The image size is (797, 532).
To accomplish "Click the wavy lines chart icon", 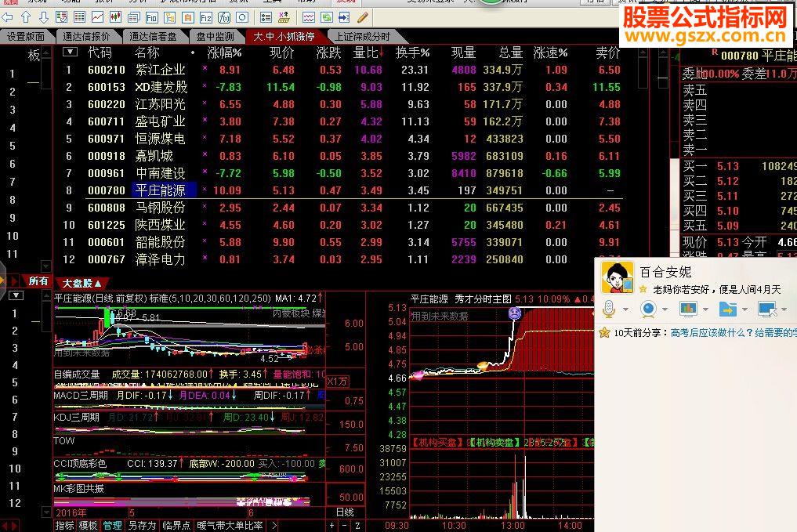I will coord(309,18).
